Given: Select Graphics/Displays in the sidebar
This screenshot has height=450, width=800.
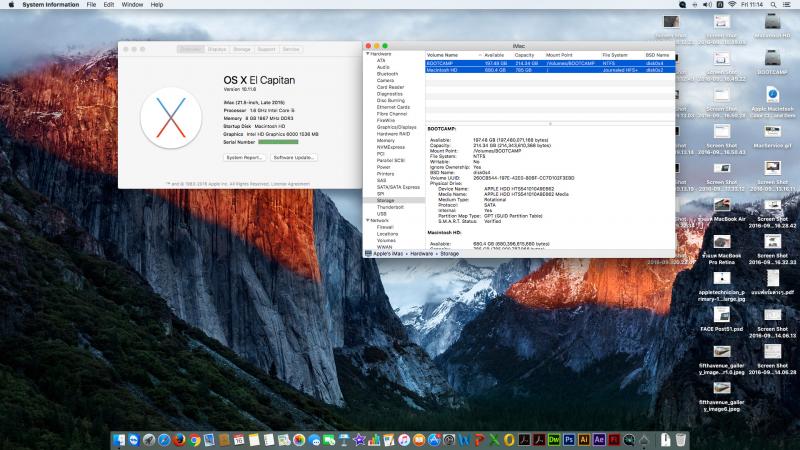Looking at the screenshot, I should click(x=396, y=127).
